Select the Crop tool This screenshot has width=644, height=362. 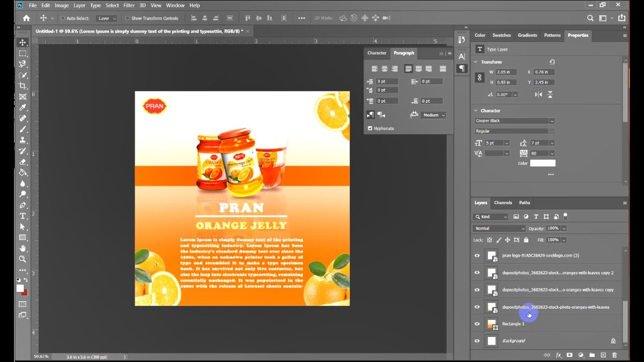pos(23,86)
